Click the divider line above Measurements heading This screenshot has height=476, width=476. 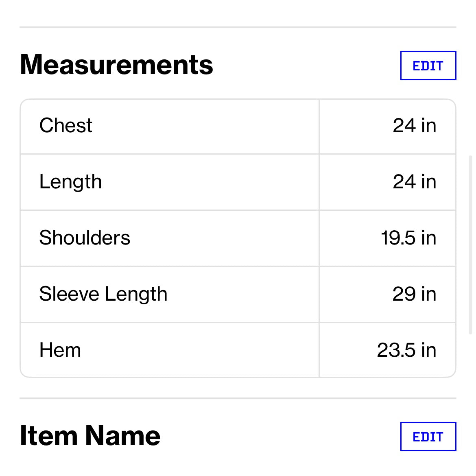point(238,27)
